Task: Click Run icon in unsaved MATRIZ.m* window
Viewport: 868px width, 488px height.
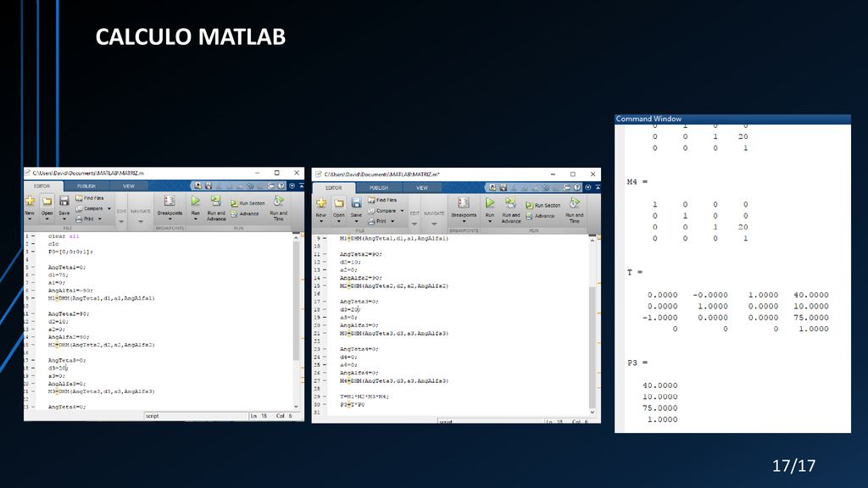Action: (x=489, y=203)
